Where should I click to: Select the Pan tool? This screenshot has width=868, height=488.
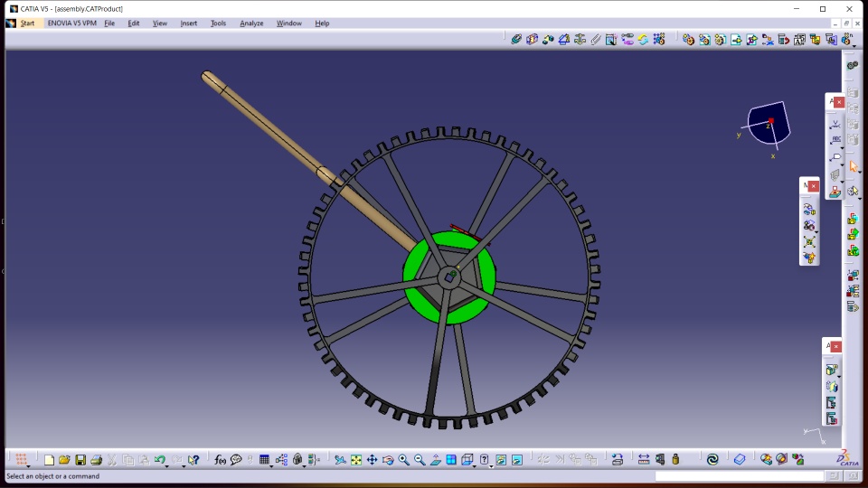[372, 460]
